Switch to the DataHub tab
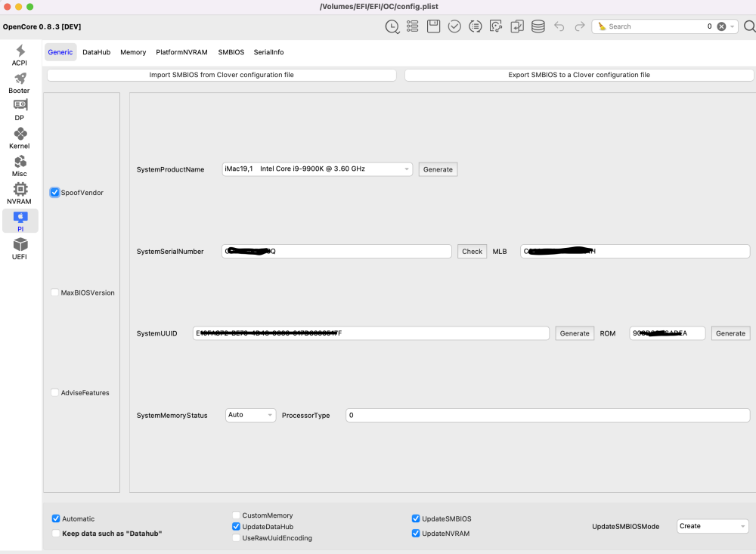 (97, 52)
